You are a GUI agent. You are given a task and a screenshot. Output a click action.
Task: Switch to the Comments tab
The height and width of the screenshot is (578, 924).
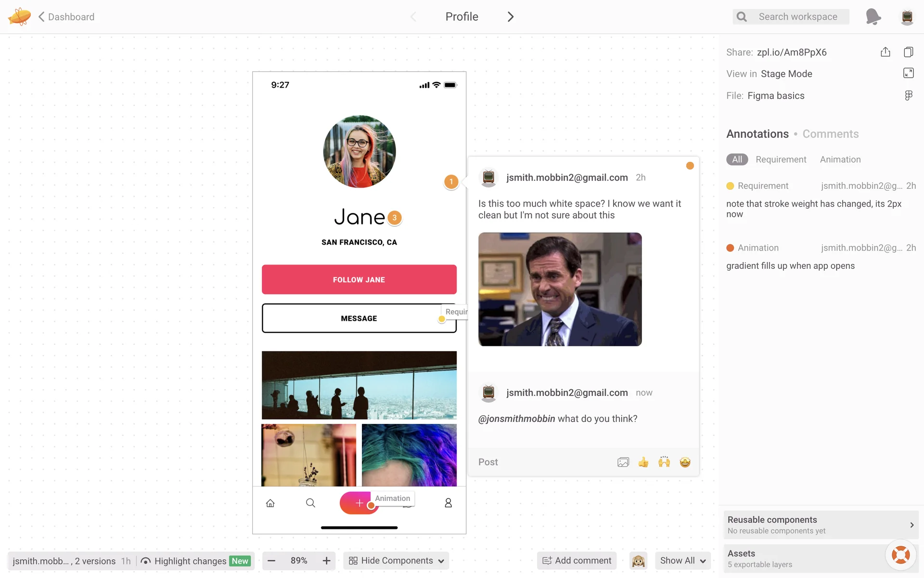click(x=830, y=134)
